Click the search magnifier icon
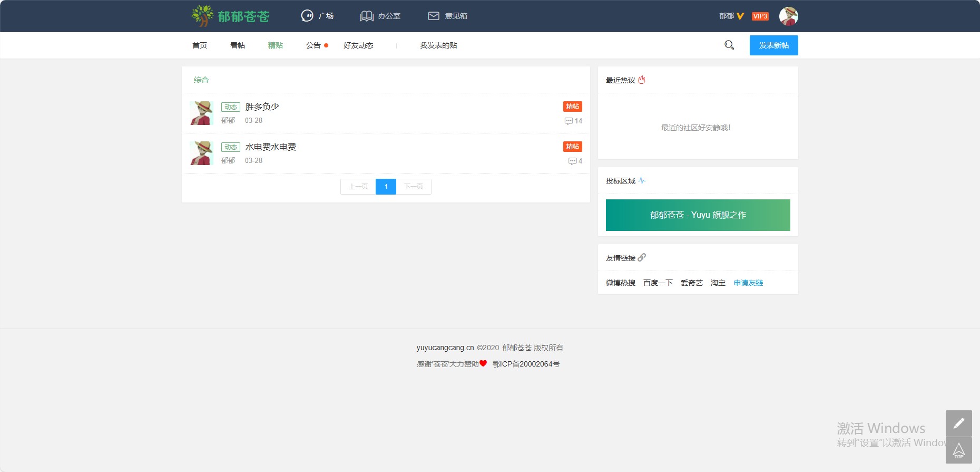Image resolution: width=980 pixels, height=472 pixels. click(729, 45)
